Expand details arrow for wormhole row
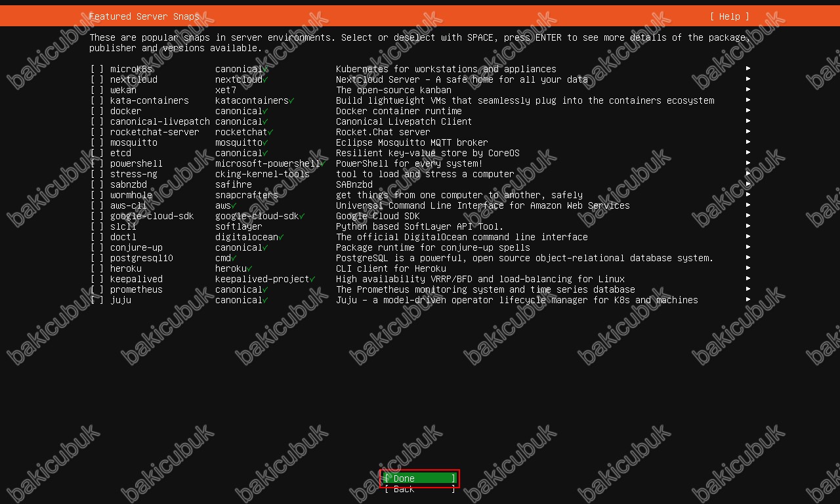The width and height of the screenshot is (840, 504). click(748, 195)
